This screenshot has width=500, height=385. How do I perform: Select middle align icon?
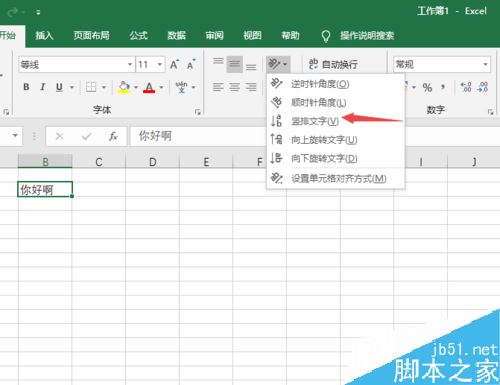(x=235, y=64)
